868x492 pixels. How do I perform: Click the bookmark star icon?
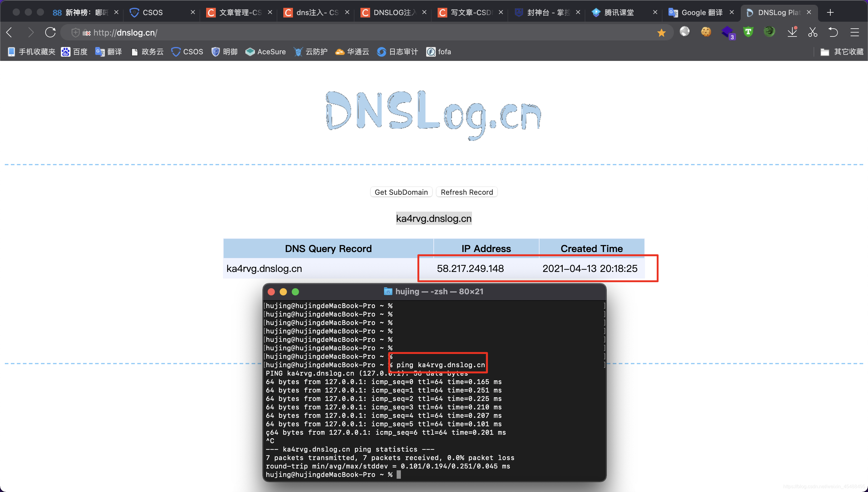[x=661, y=33]
